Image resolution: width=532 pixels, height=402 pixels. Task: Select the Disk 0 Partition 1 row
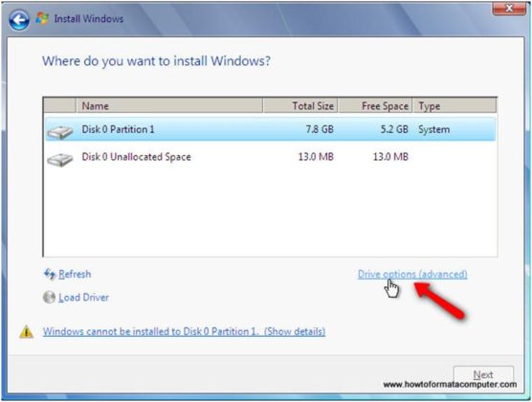pos(271,129)
